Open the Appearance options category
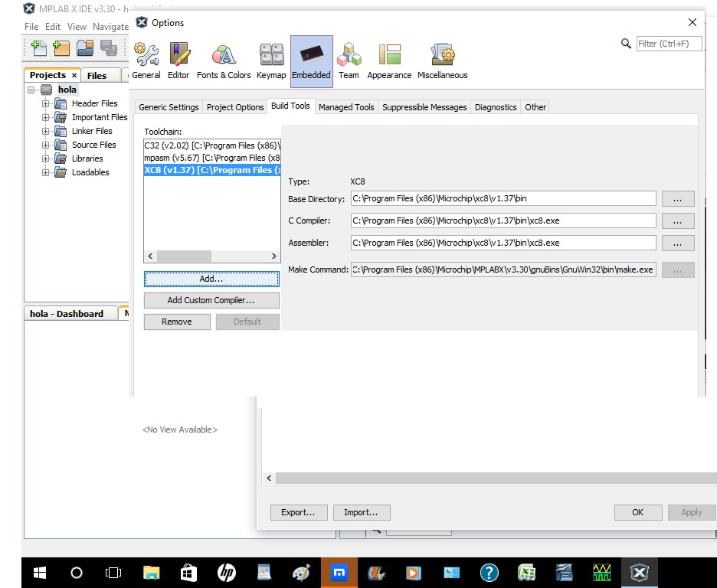The width and height of the screenshot is (717, 588). 389,61
